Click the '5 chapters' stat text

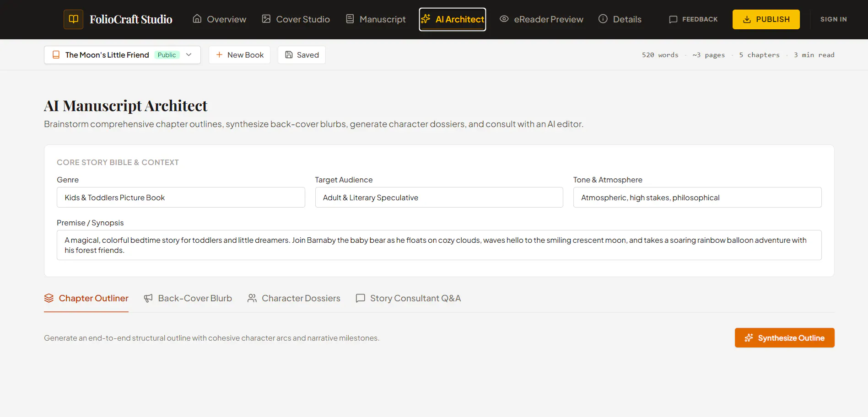tap(760, 55)
